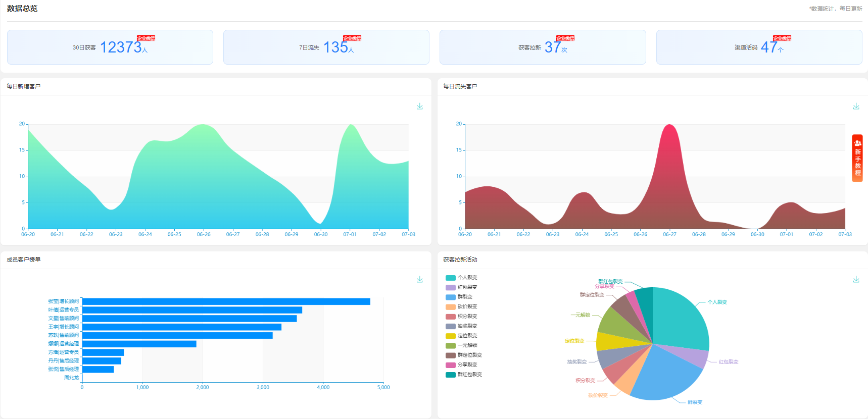Click the 数据总览 page heading
The image size is (868, 419).
tap(22, 9)
